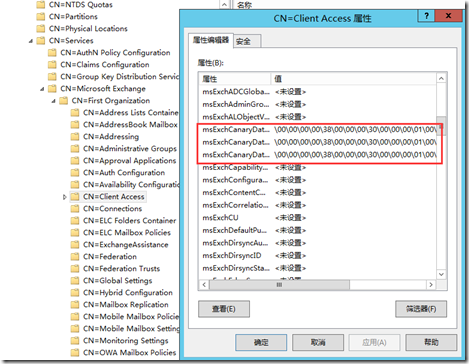This screenshot has width=469, height=364.
Task: Click the horizontal scroll right arrow
Action: [x=431, y=285]
